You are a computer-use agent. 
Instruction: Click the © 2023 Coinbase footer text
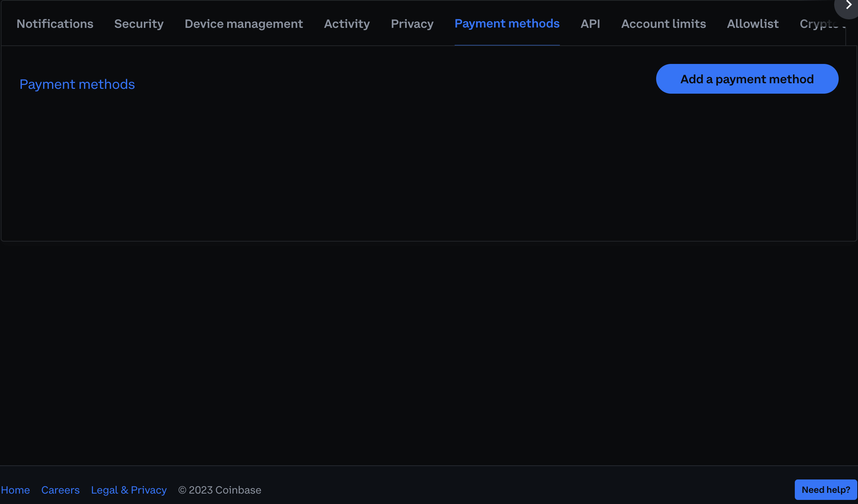[x=219, y=490]
